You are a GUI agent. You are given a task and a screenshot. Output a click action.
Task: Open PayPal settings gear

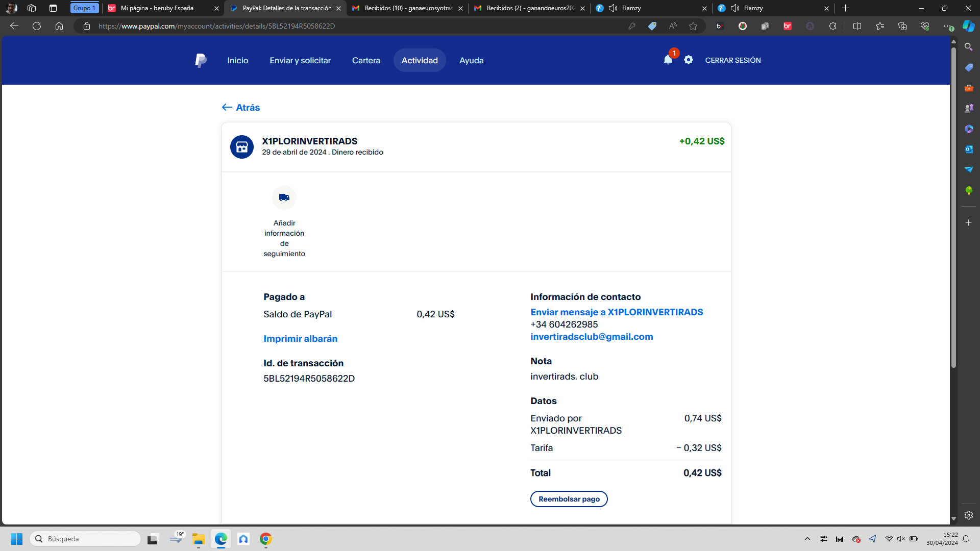coord(689,60)
